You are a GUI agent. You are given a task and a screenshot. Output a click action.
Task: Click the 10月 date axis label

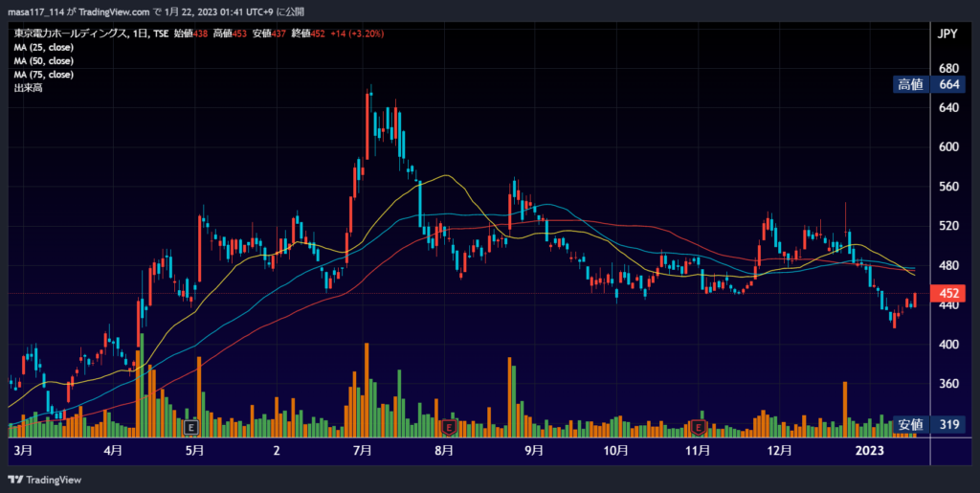click(x=615, y=451)
